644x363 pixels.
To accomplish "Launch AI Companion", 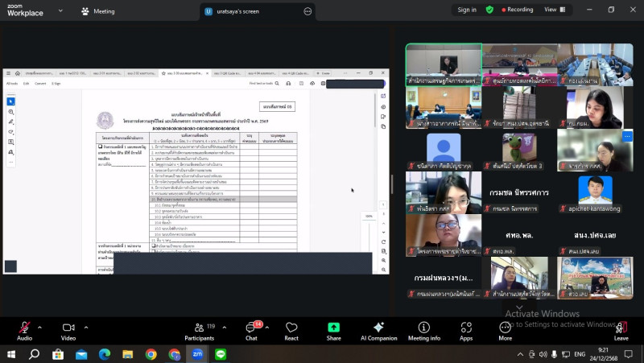I will click(378, 330).
